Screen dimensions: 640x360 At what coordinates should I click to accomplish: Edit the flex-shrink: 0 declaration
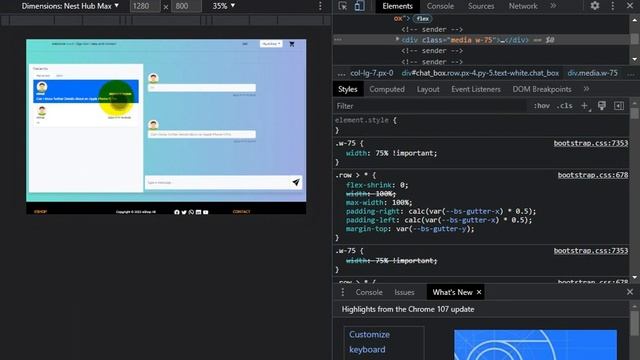pyautogui.click(x=377, y=185)
